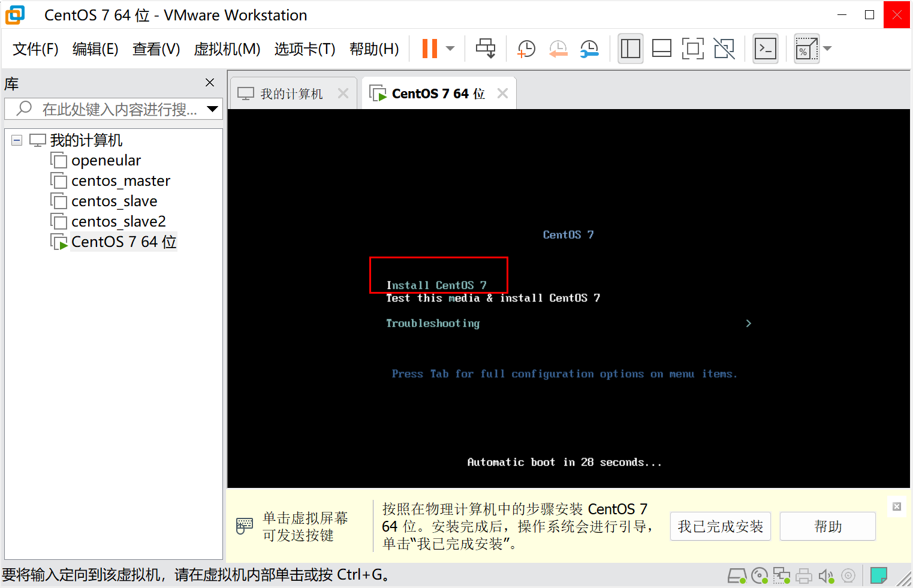Screen dimensions: 913x588
Task: Minimize the VMware Workstation window
Action: [842, 14]
